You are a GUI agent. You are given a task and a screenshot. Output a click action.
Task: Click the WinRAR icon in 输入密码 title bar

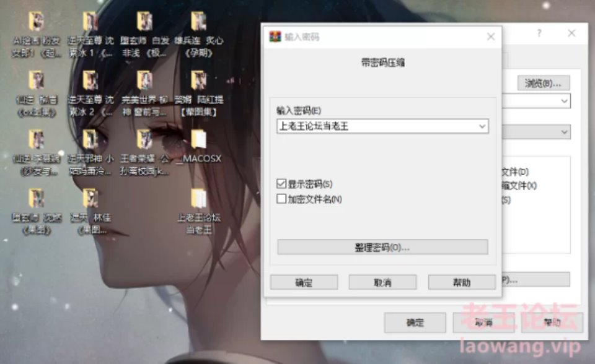275,37
